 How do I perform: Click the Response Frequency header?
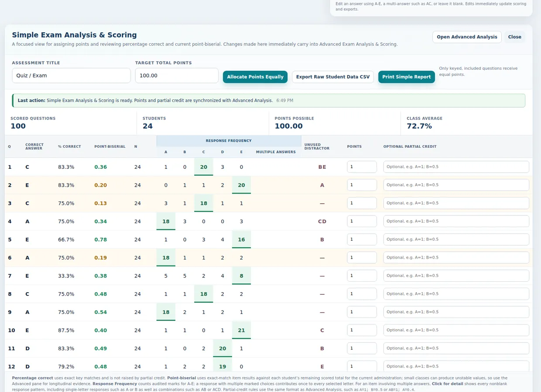point(229,141)
